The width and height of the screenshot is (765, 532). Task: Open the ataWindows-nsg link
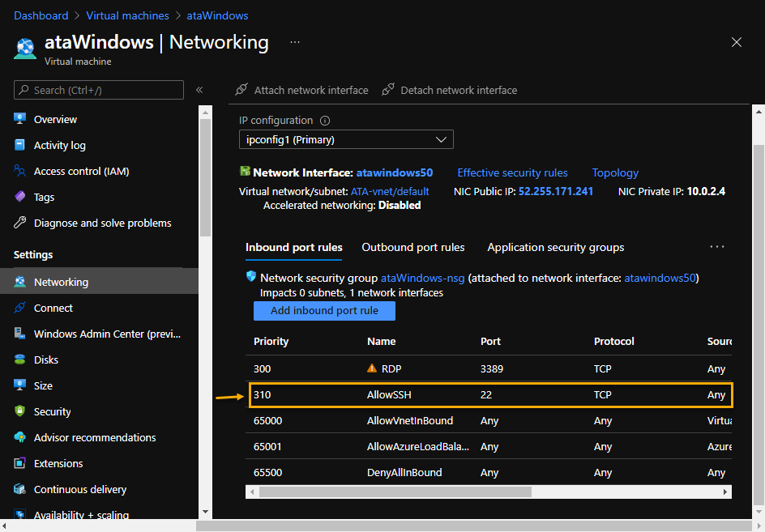(422, 278)
